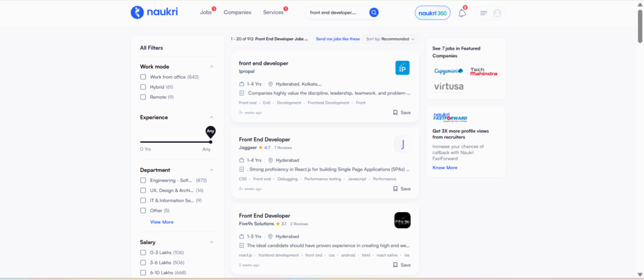Open the Jobs menu in header
This screenshot has width=644, height=280.
(206, 13)
